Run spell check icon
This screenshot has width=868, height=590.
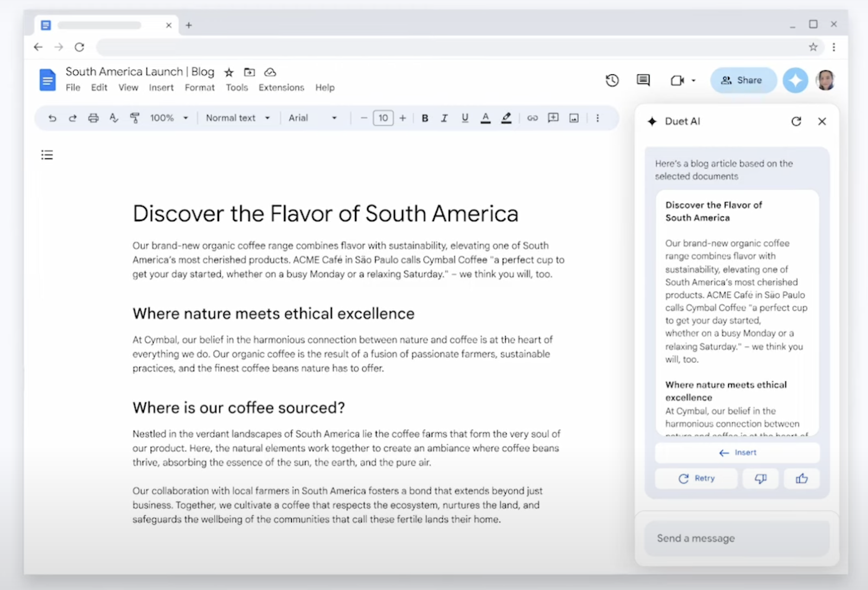(x=114, y=118)
